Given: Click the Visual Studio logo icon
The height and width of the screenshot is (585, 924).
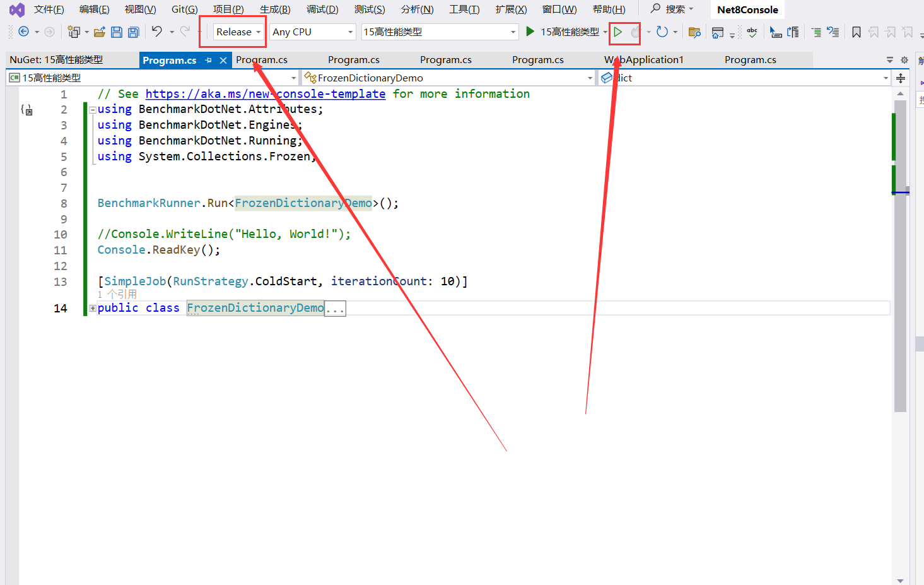Looking at the screenshot, I should point(17,9).
